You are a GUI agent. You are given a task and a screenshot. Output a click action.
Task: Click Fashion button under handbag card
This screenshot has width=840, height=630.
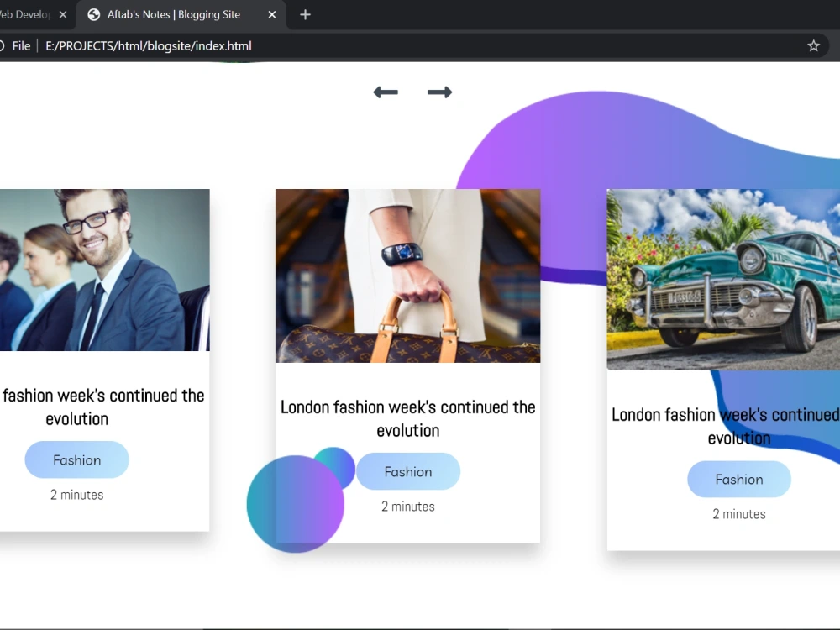[x=407, y=471]
